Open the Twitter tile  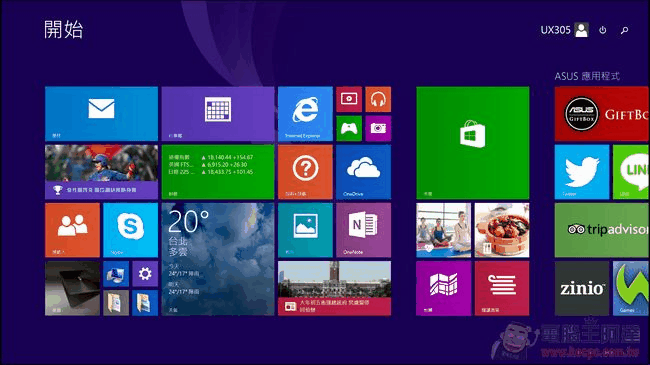pyautogui.click(x=582, y=172)
